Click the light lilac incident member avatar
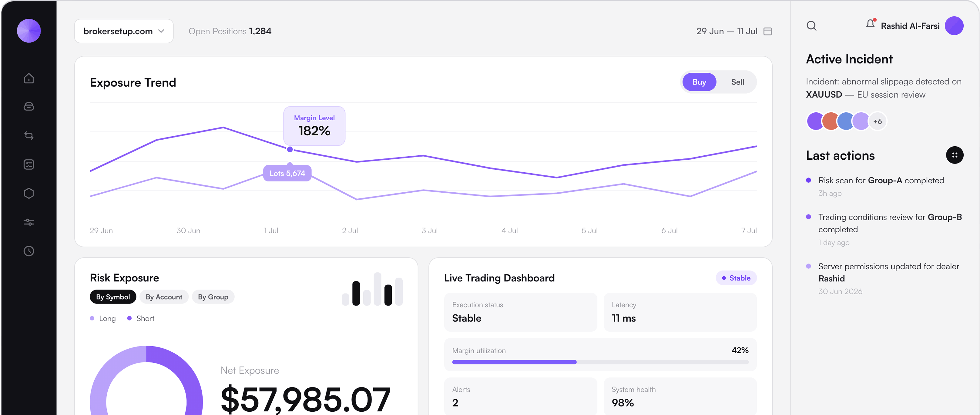The image size is (980, 415). pos(861,121)
